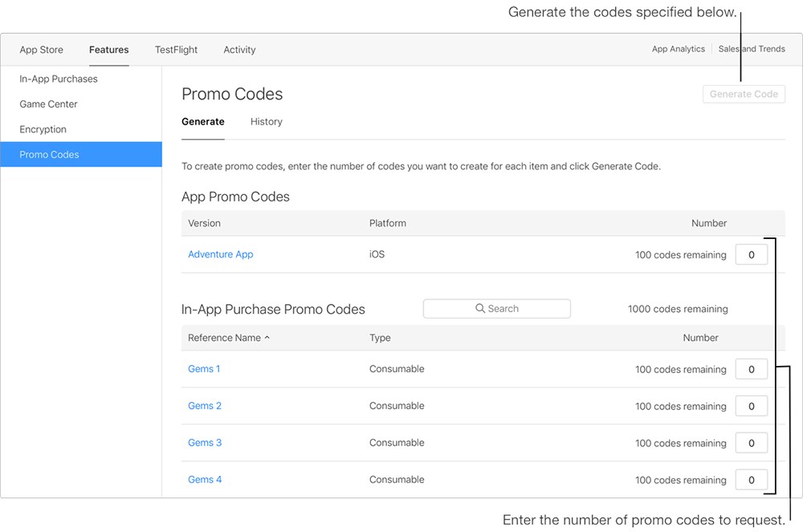The width and height of the screenshot is (803, 532).
Task: Open the Gems 3 reference link
Action: tap(205, 443)
